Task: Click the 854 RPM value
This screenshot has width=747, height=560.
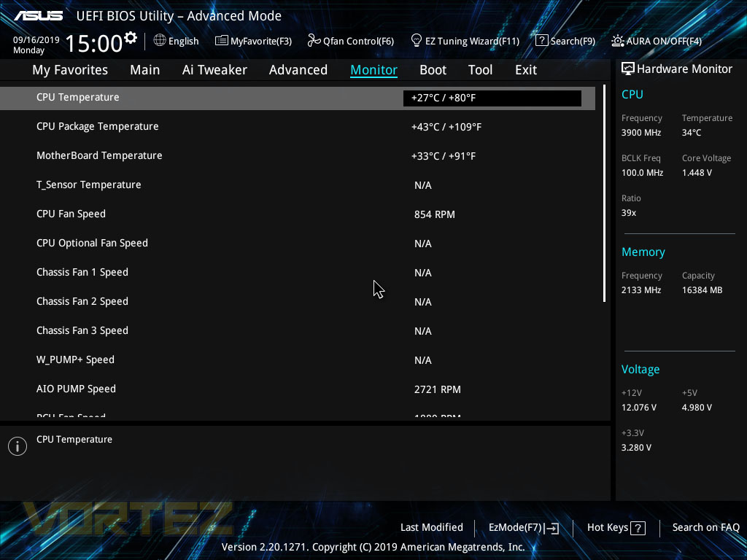Action: point(435,215)
